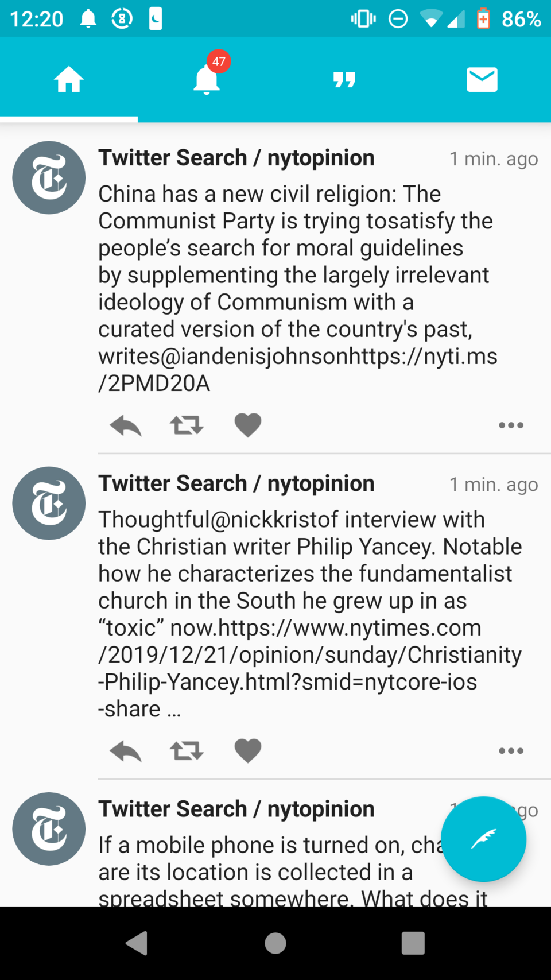Screen dimensions: 551x980
Task: Favorite the China civil religion tweet
Action: click(x=248, y=425)
